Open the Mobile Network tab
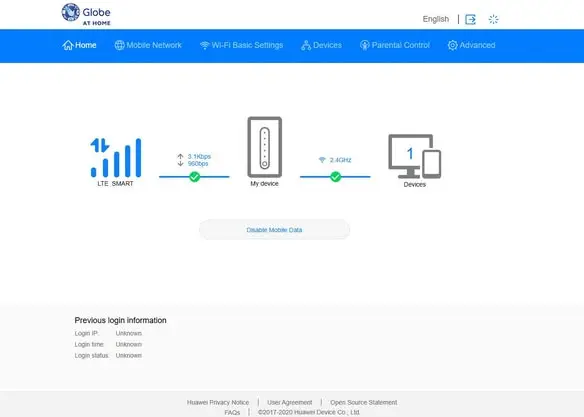This screenshot has width=584, height=417. 148,45
